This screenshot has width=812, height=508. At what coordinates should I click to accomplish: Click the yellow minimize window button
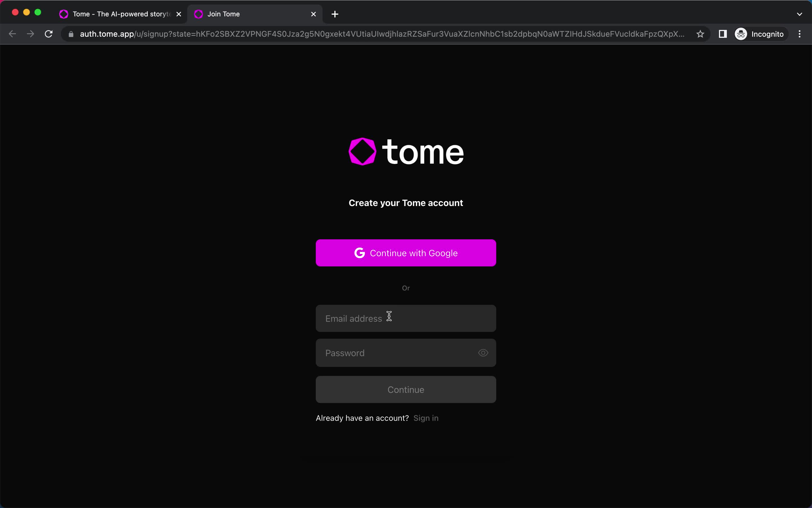tap(27, 12)
